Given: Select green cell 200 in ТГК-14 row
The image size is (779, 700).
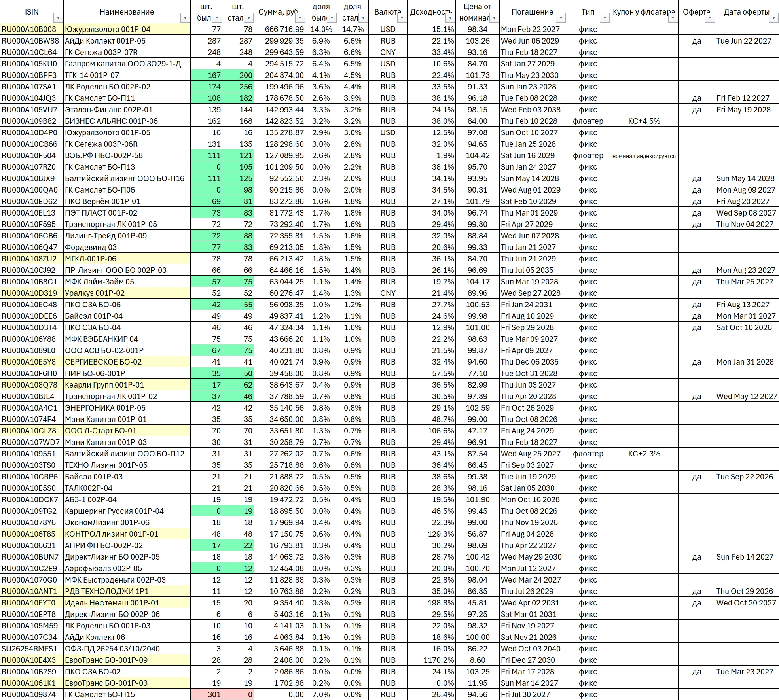Looking at the screenshot, I should pyautogui.click(x=238, y=75).
